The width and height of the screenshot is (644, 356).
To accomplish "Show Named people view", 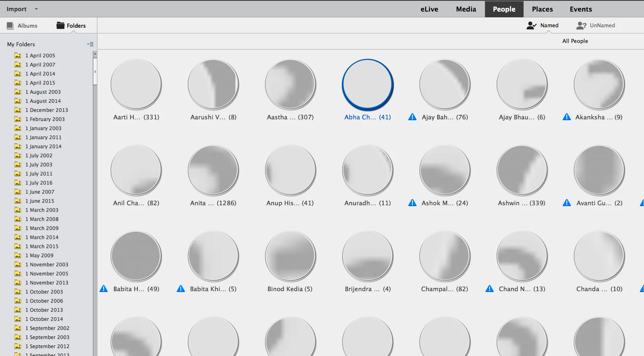I will pyautogui.click(x=542, y=25).
